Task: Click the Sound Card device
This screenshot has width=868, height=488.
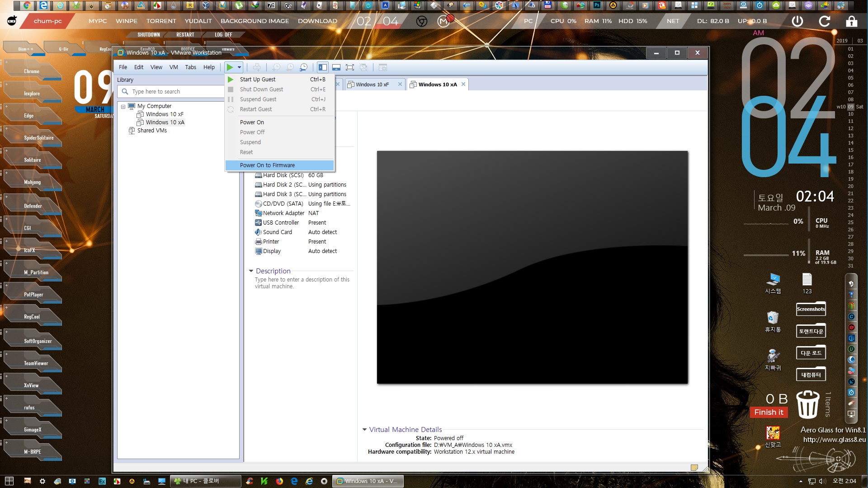Action: coord(277,232)
